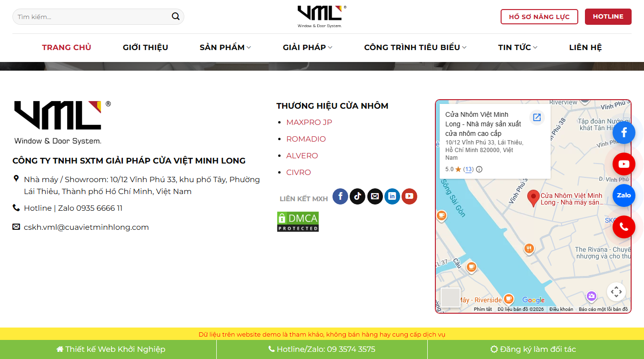644x359 pixels.
Task: Click the floating red phone call bubble
Action: pyautogui.click(x=624, y=227)
